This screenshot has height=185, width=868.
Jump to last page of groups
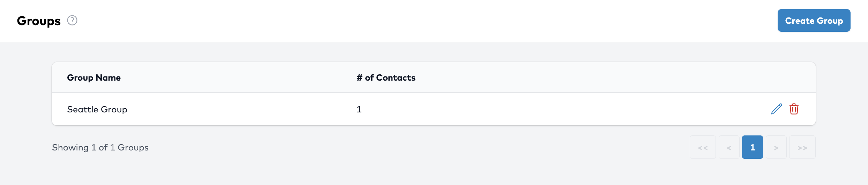(x=802, y=147)
